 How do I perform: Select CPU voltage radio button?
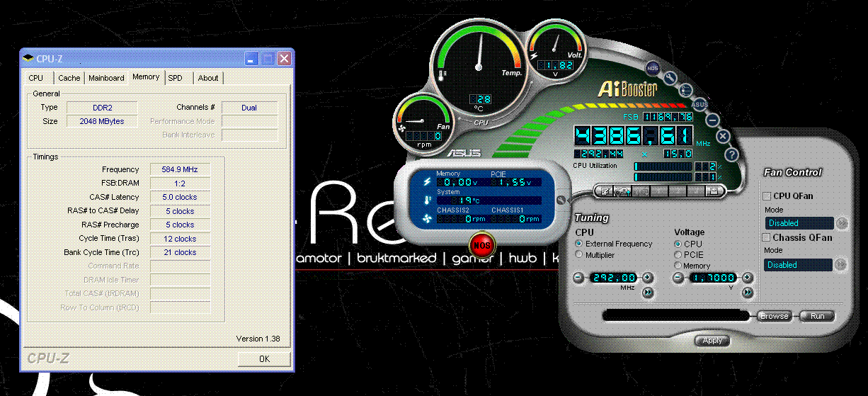click(678, 244)
